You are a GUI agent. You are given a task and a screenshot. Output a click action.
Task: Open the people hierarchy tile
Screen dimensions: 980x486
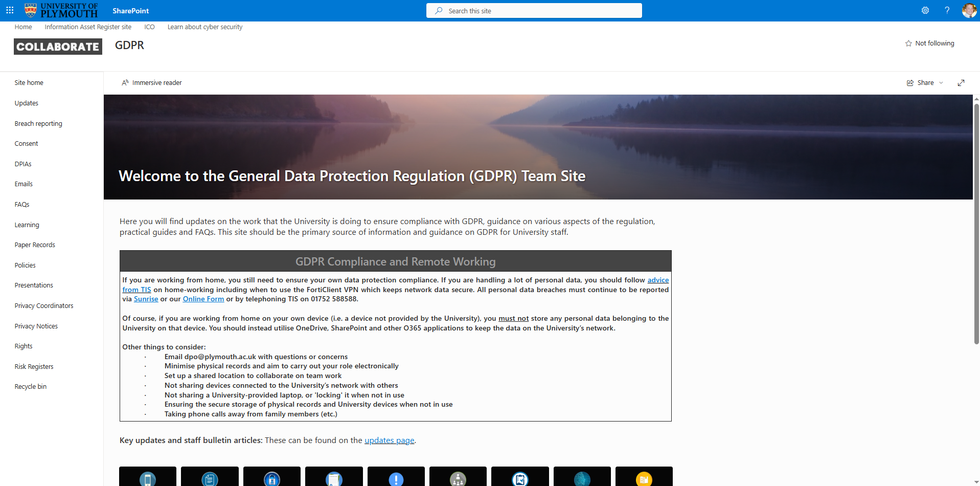458,476
